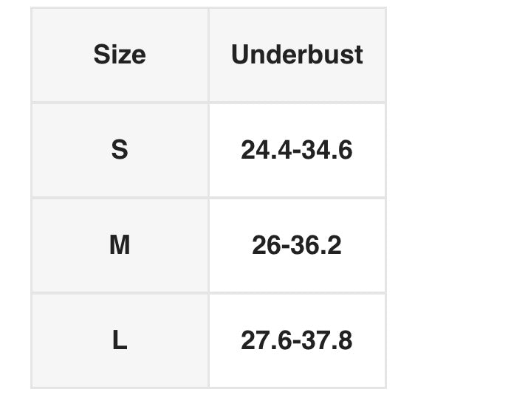Click the 24.4-34.6 underbust value

297,150
